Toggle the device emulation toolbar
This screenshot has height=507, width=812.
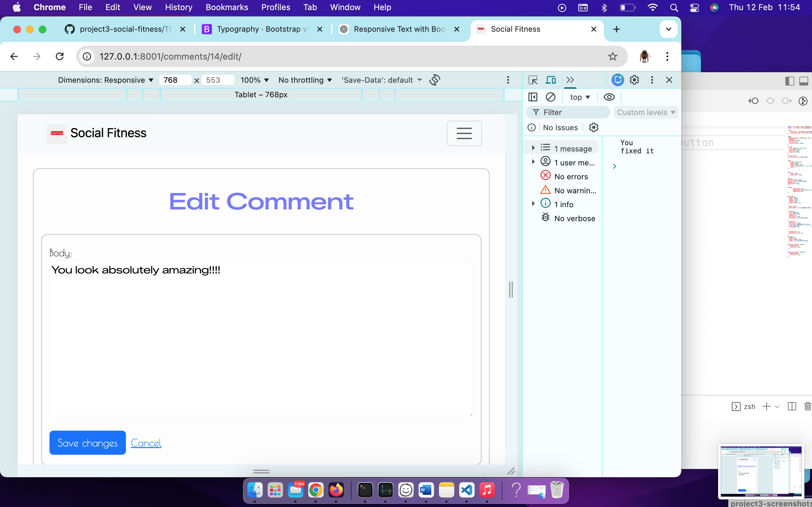[x=551, y=80]
